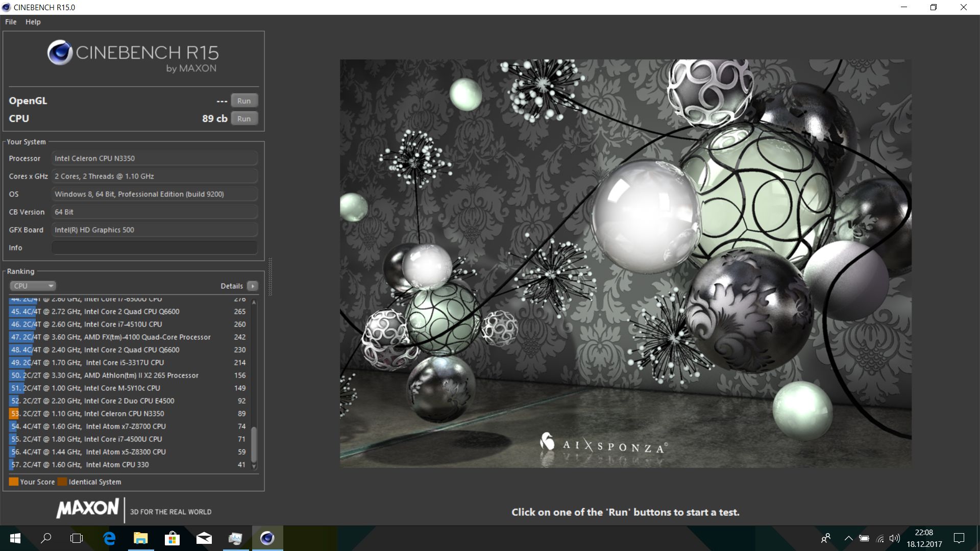Click the Your Score orange swatch
Screen dimensions: 980x551
pos(13,482)
